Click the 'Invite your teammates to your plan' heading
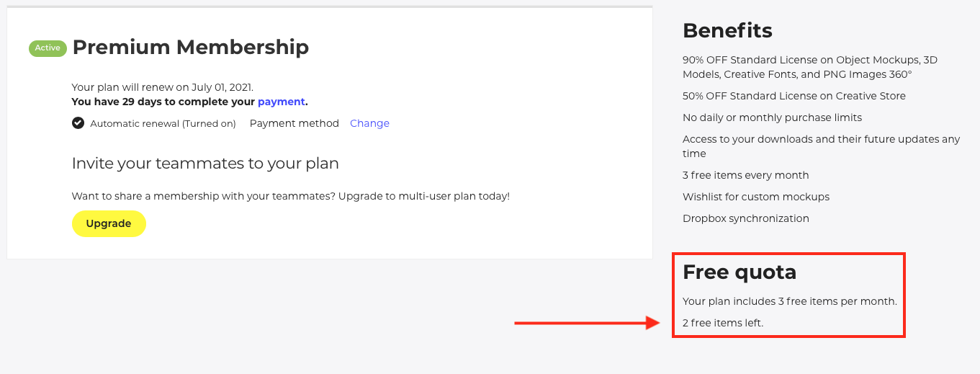This screenshot has height=374, width=980. click(x=205, y=164)
